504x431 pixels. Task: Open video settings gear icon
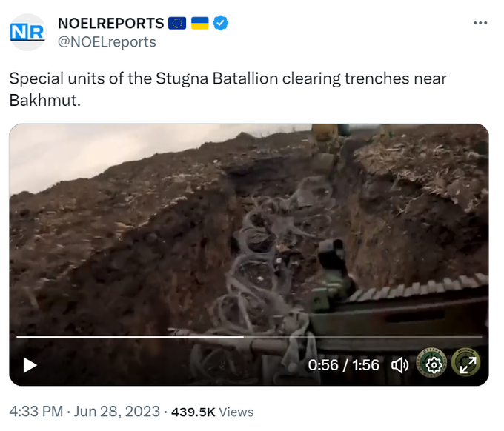pos(434,365)
